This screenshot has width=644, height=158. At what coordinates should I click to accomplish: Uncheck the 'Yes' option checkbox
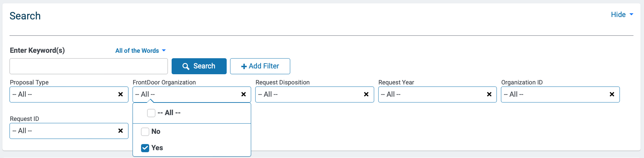coord(145,148)
